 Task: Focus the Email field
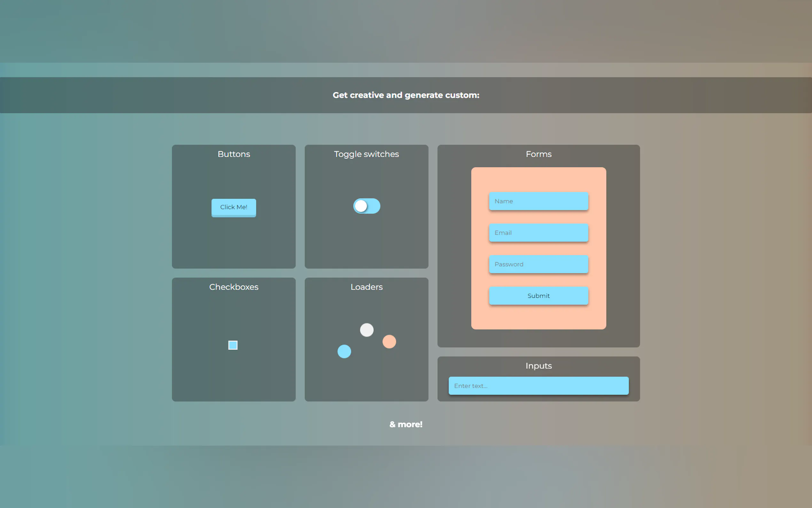pos(538,233)
